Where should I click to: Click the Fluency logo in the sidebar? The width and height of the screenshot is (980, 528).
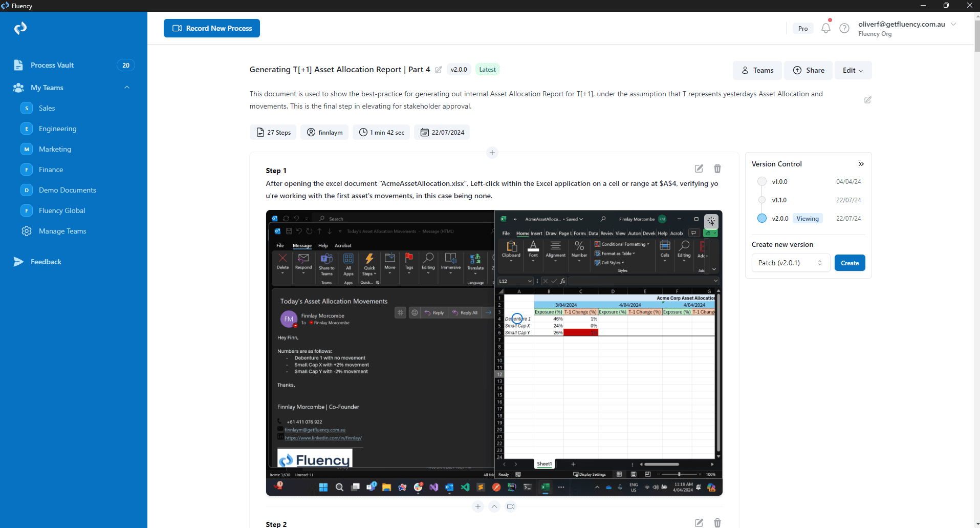click(x=20, y=28)
